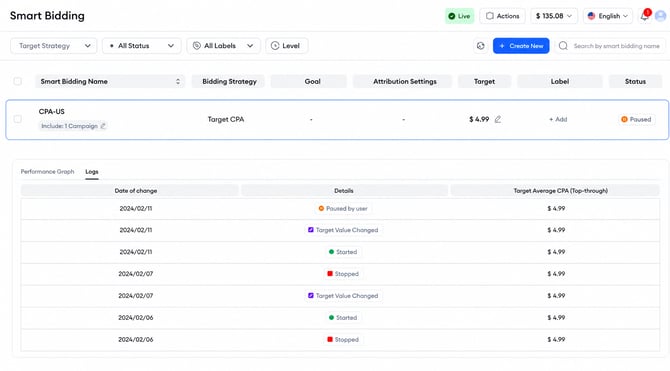Image resolution: width=670 pixels, height=371 pixels.
Task: Open the English language dropdown
Action: 608,16
